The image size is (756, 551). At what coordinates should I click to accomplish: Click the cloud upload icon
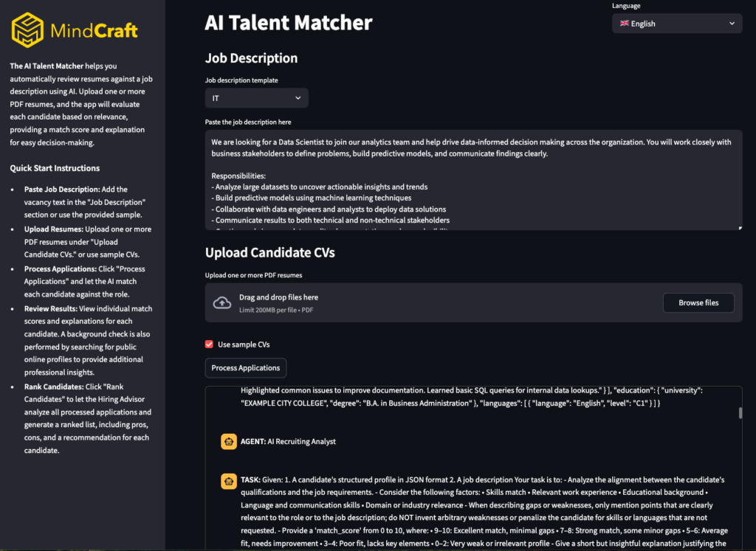pos(221,302)
